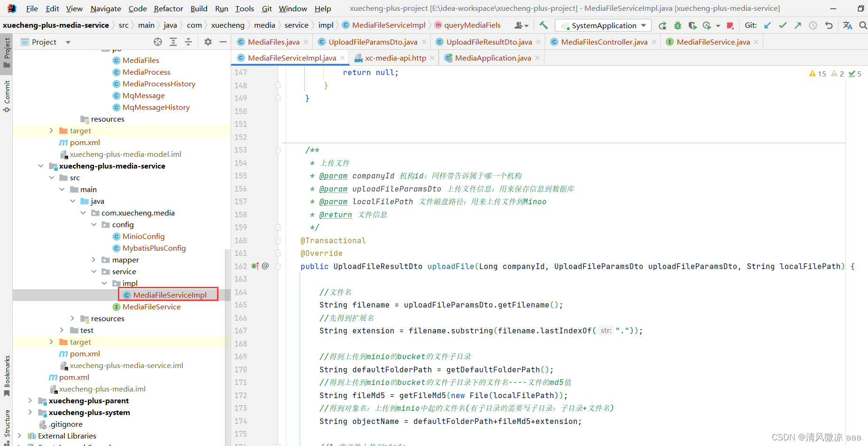
Task: Open the Structure tool window sidebar
Action: [x=7, y=427]
